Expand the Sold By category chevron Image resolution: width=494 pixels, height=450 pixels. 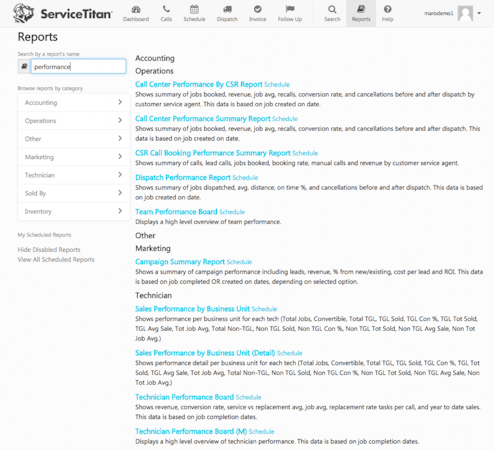[x=120, y=193]
